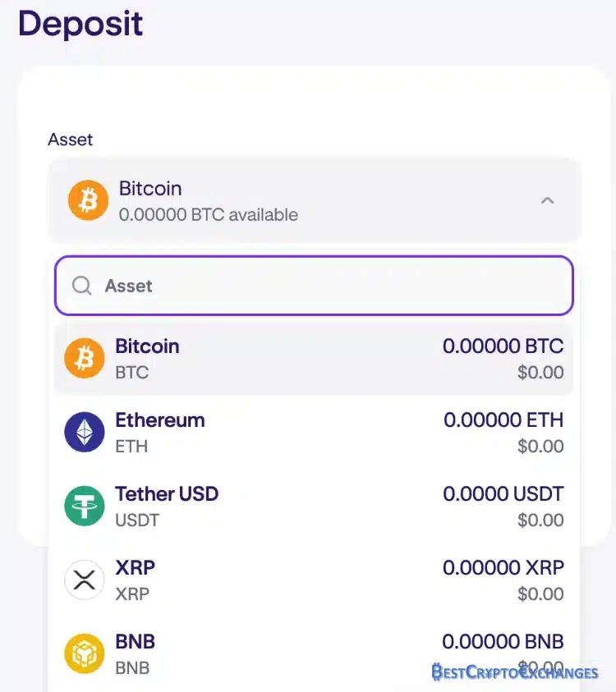The image size is (616, 692).
Task: Click the yellow BNB icon
Action: (85, 653)
